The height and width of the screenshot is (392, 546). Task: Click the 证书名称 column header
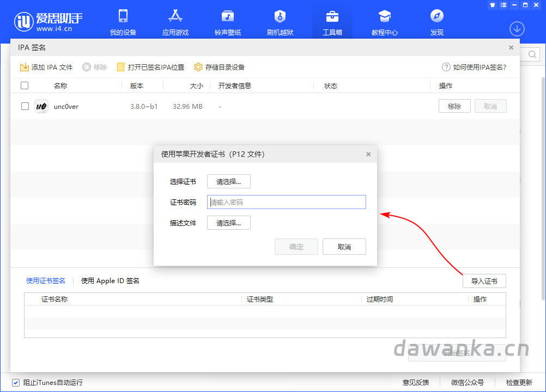54,299
